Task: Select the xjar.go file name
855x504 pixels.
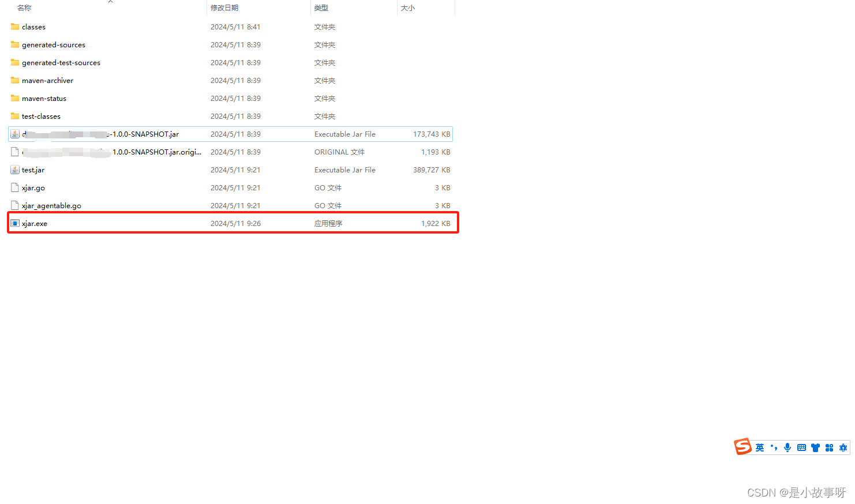Action: click(x=33, y=188)
